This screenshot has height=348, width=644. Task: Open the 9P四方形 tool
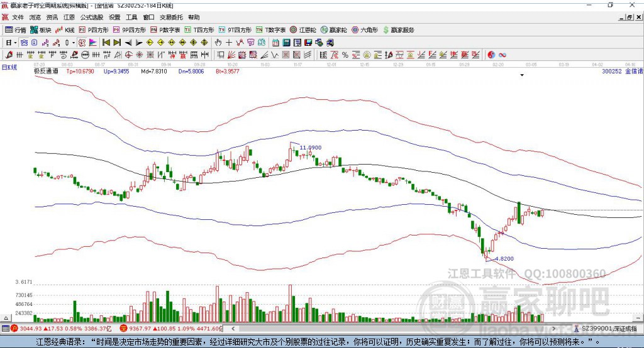[130, 30]
